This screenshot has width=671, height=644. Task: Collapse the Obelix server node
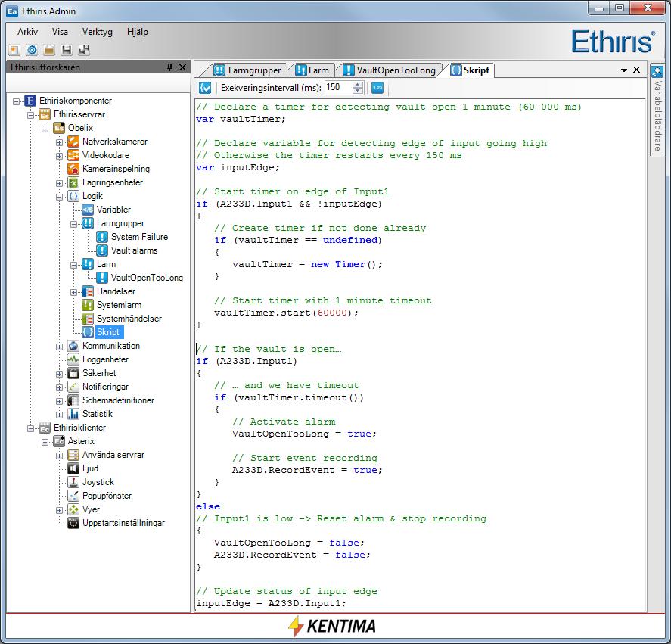[x=45, y=129]
